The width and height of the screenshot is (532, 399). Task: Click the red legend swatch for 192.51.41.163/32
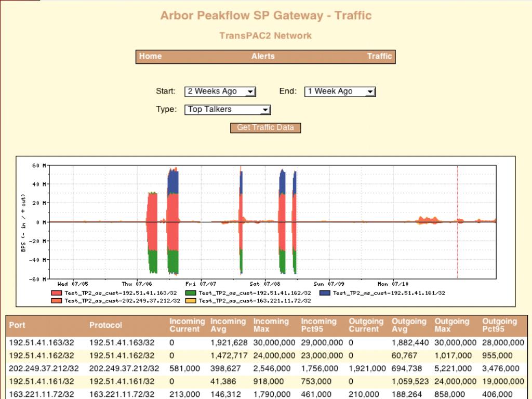pos(56,293)
